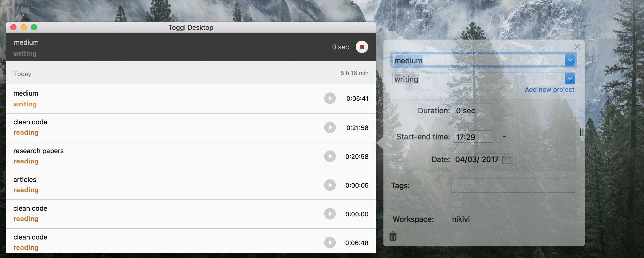
Task: Resume the research papers entry via play button
Action: tap(330, 156)
